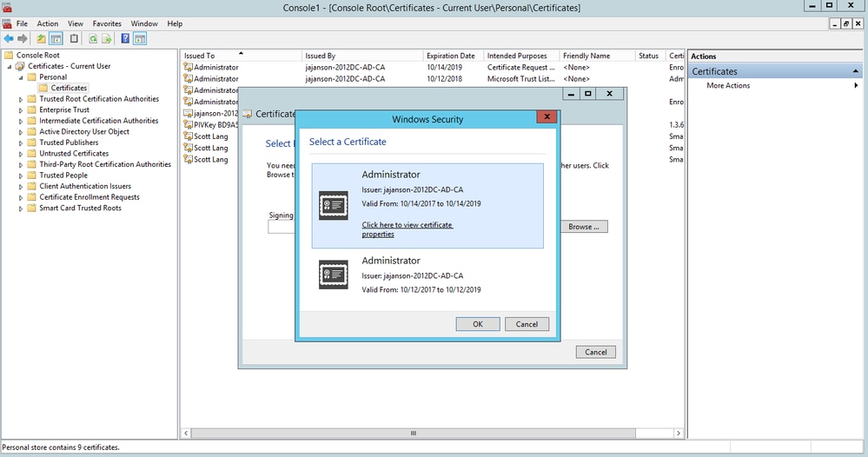Click folder icon next to Untrusted Certificates
Image resolution: width=868 pixels, height=457 pixels.
point(31,153)
